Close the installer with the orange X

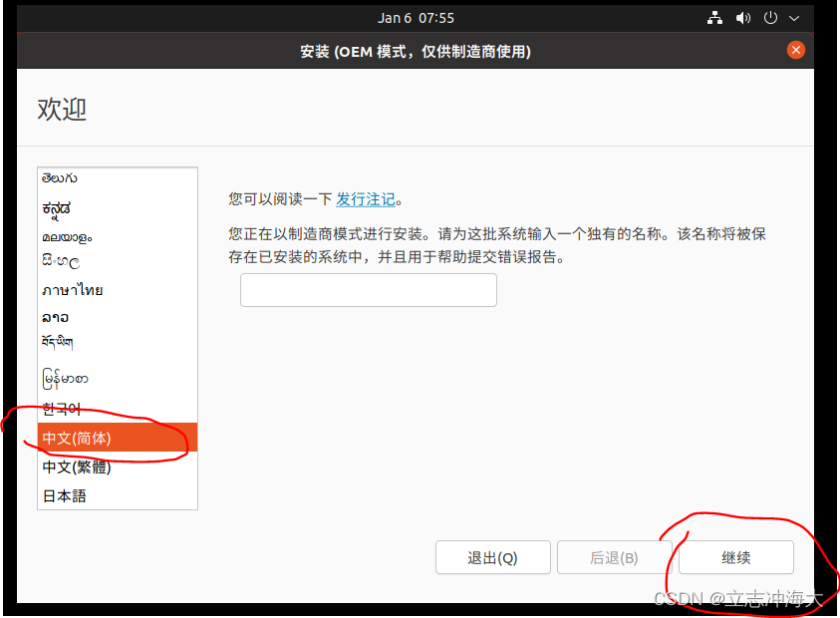[x=795, y=51]
